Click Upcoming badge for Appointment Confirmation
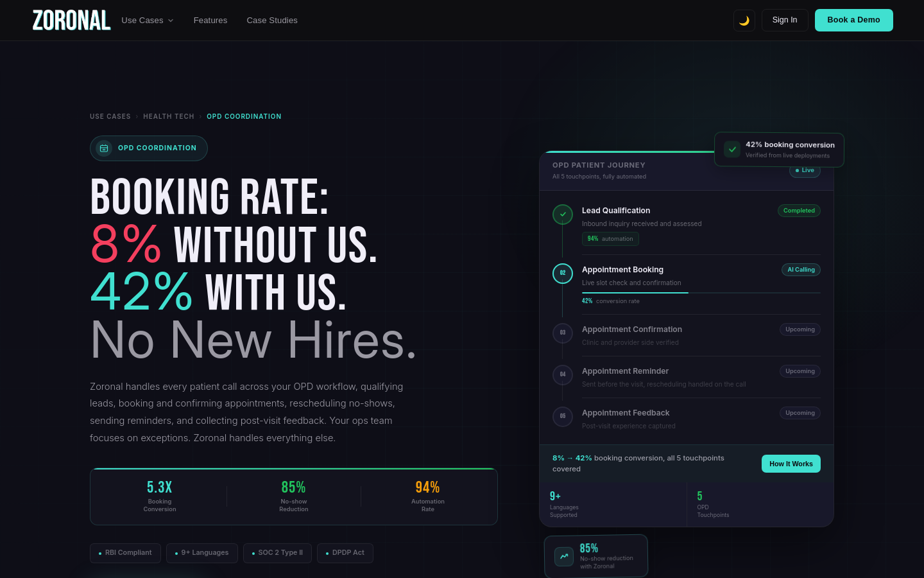 (800, 329)
